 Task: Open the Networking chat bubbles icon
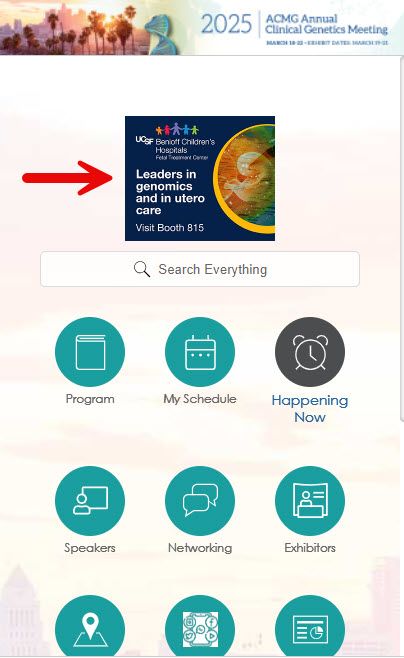(x=200, y=501)
